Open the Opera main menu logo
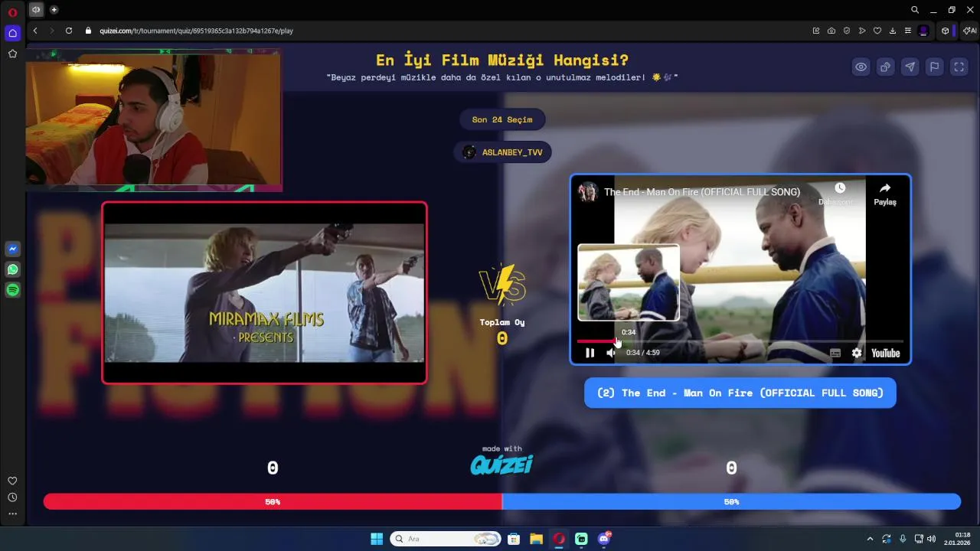The width and height of the screenshot is (980, 551). [x=12, y=12]
